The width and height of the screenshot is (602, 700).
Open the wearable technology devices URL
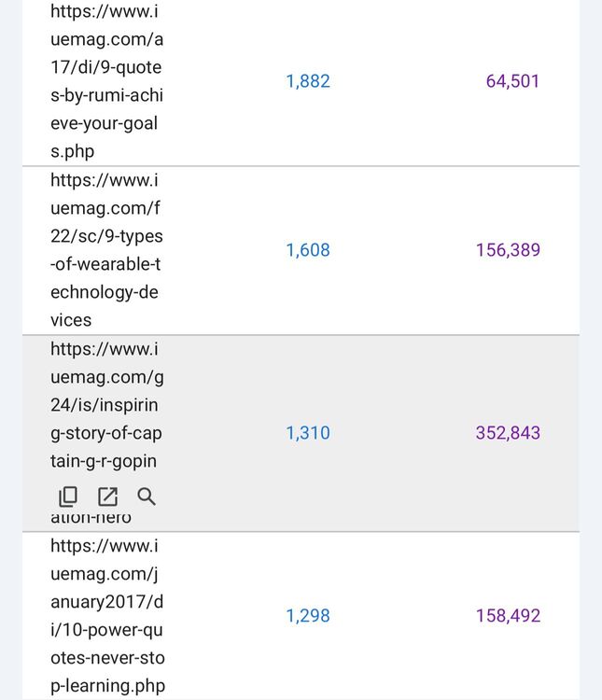(x=106, y=250)
